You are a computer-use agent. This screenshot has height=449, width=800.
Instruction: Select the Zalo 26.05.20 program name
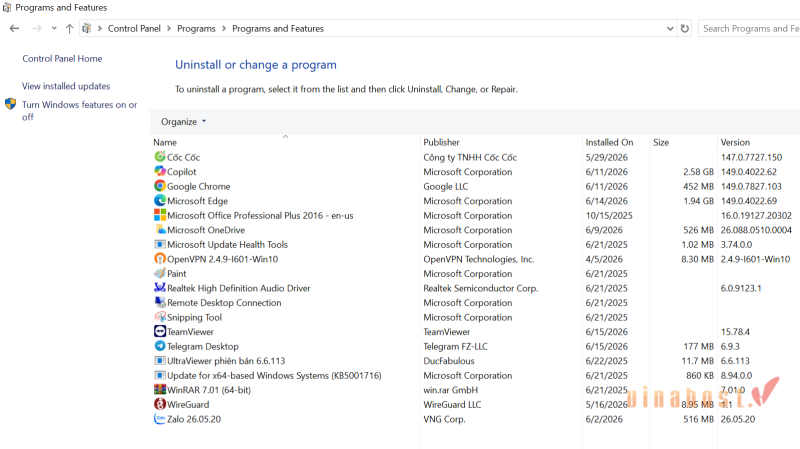[x=194, y=419]
